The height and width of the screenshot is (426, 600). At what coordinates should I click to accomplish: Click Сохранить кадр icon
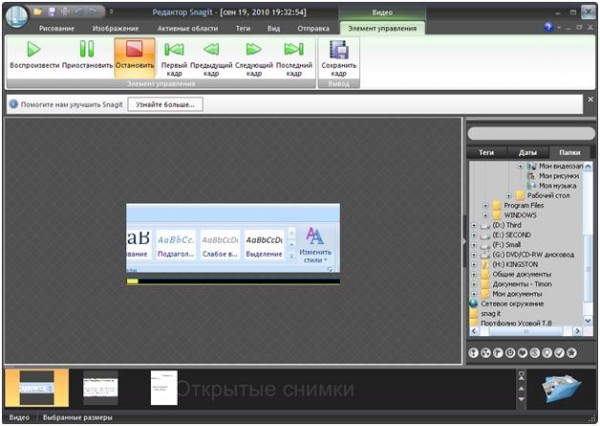(339, 59)
